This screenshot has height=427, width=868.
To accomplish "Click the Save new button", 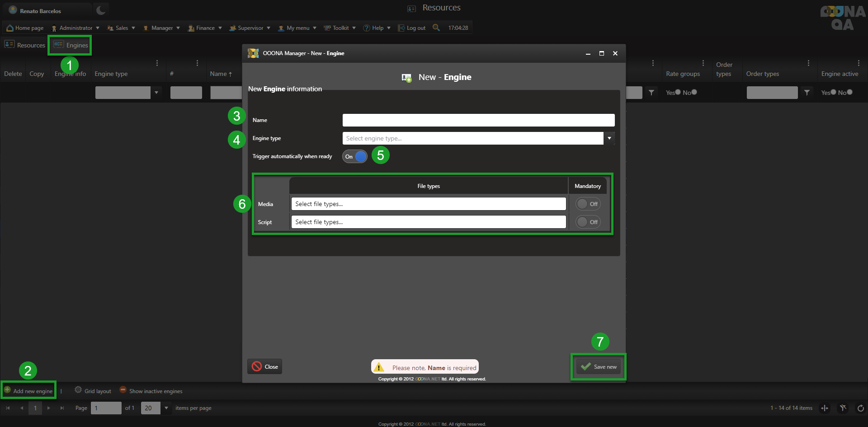I will point(599,366).
